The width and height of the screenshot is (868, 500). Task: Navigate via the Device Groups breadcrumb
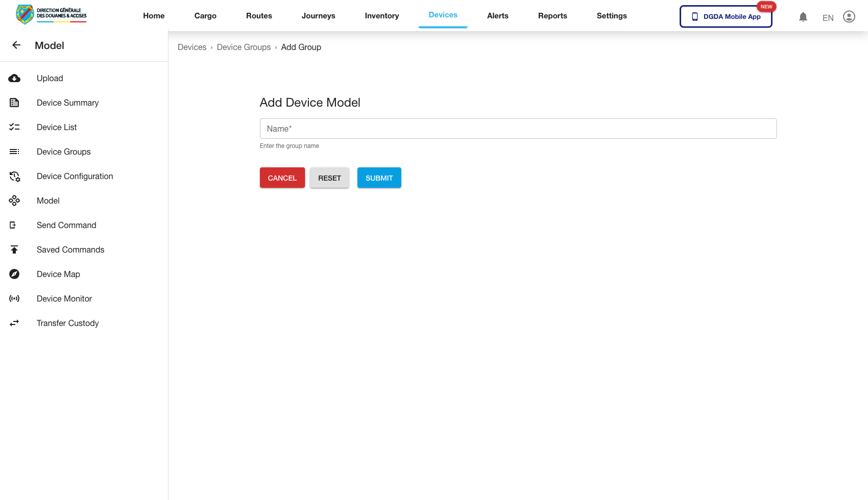(244, 47)
